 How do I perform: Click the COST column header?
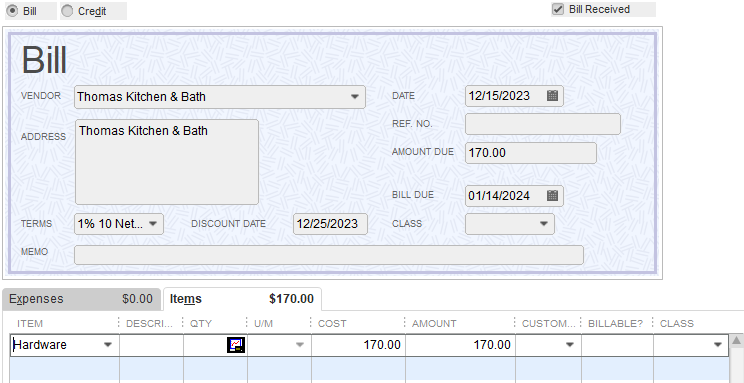click(x=332, y=324)
